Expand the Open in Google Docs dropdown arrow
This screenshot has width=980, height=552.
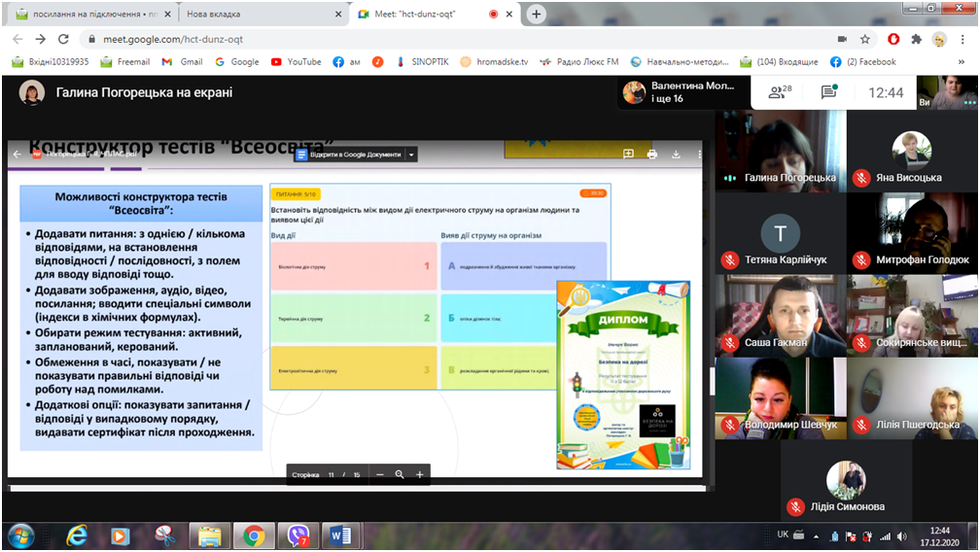(411, 155)
